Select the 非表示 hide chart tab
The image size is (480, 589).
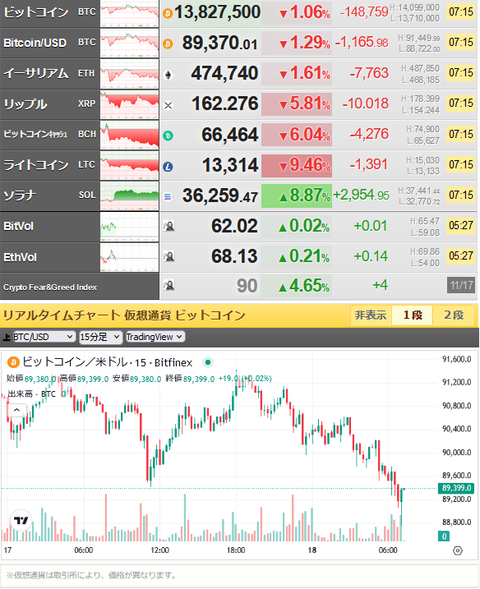tap(371, 315)
